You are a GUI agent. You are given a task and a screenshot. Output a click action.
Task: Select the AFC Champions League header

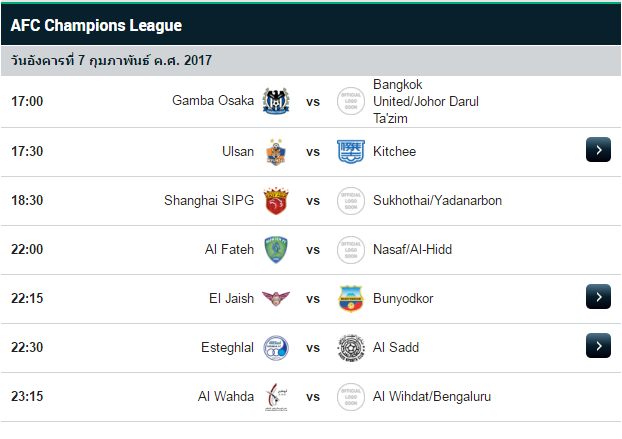[x=96, y=25]
